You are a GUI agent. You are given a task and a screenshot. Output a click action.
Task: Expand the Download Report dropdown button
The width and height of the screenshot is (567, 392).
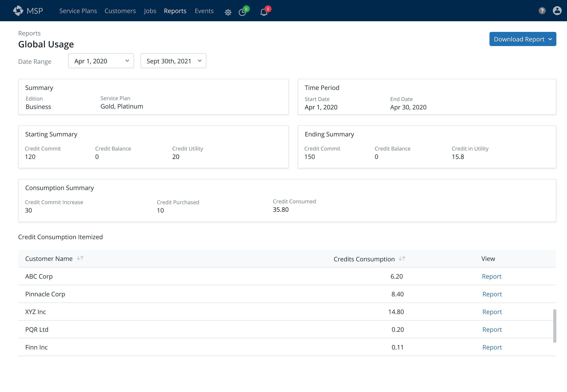(522, 39)
